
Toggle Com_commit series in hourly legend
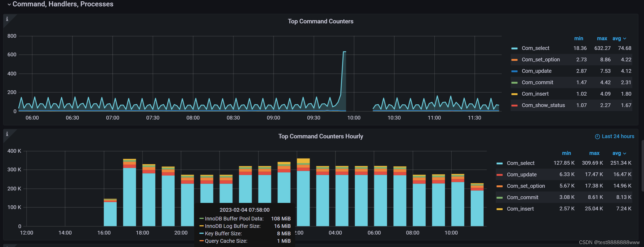(x=522, y=197)
